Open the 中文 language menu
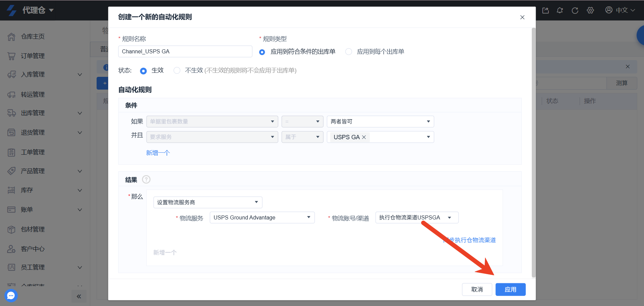This screenshot has height=306, width=644. tap(620, 10)
